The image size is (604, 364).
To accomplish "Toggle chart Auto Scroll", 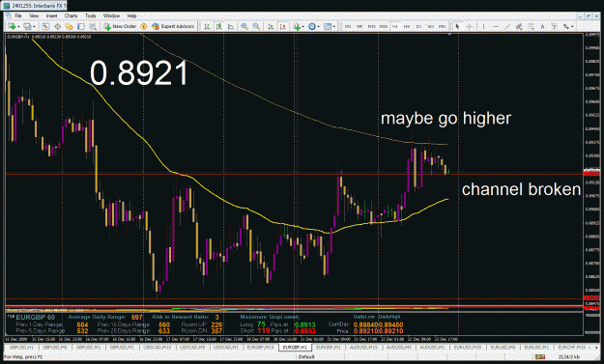I will (x=271, y=26).
